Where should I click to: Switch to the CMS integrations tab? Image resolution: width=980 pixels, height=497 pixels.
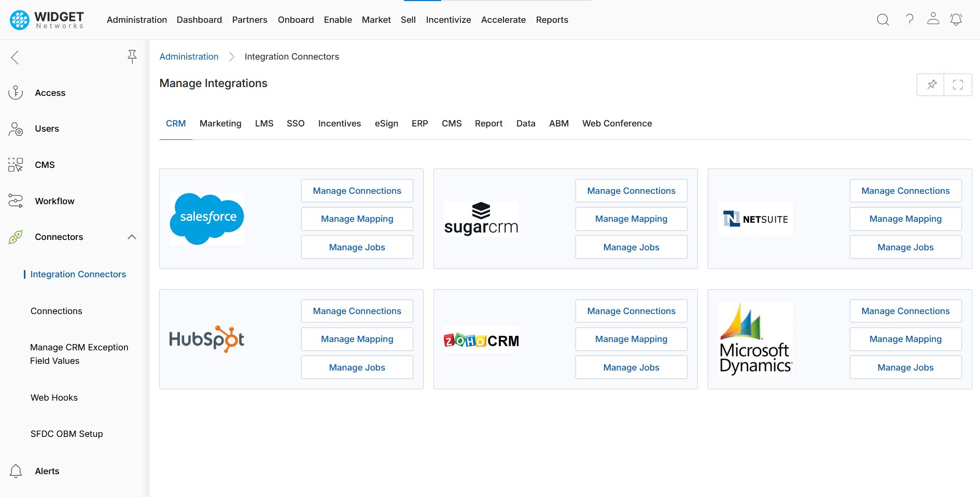point(452,123)
